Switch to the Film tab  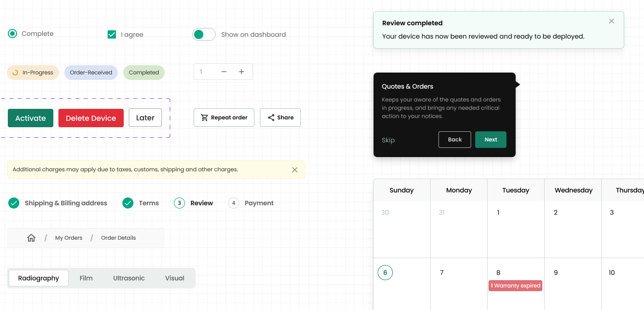[86, 278]
